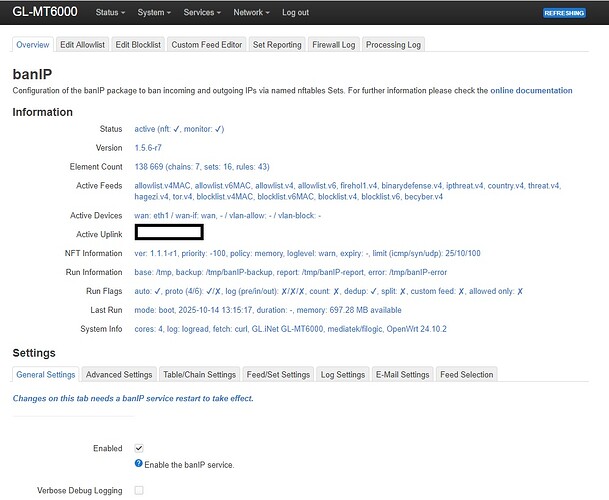Open the Feed Selection tab
This screenshot has width=609, height=500.
[x=467, y=375]
